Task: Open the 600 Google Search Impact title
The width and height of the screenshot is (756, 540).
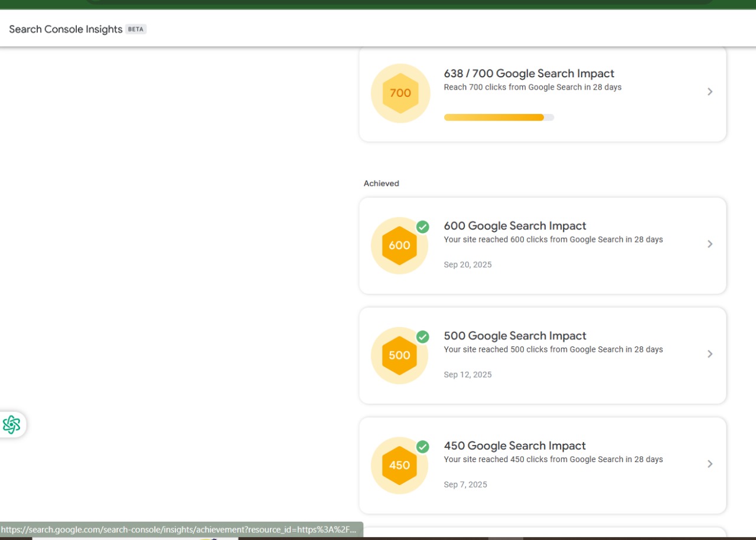Action: (515, 225)
